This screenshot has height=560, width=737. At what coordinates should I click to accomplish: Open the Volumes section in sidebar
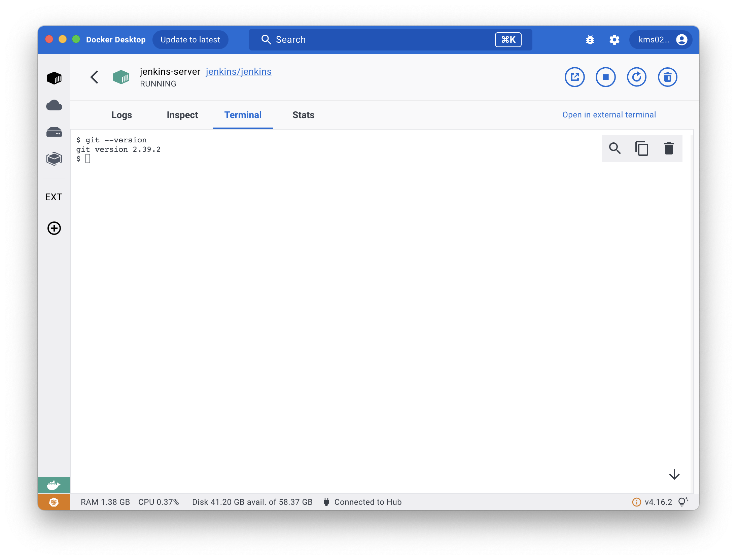coord(54,132)
